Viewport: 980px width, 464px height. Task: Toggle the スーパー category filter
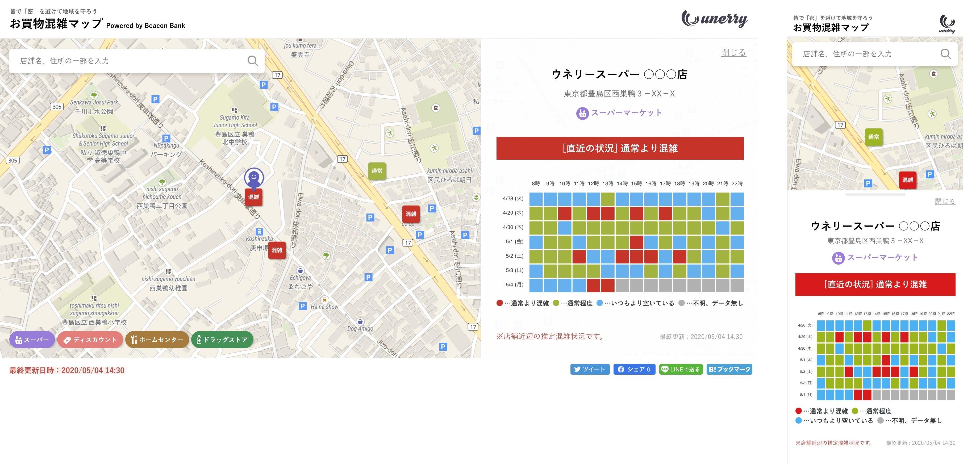32,340
